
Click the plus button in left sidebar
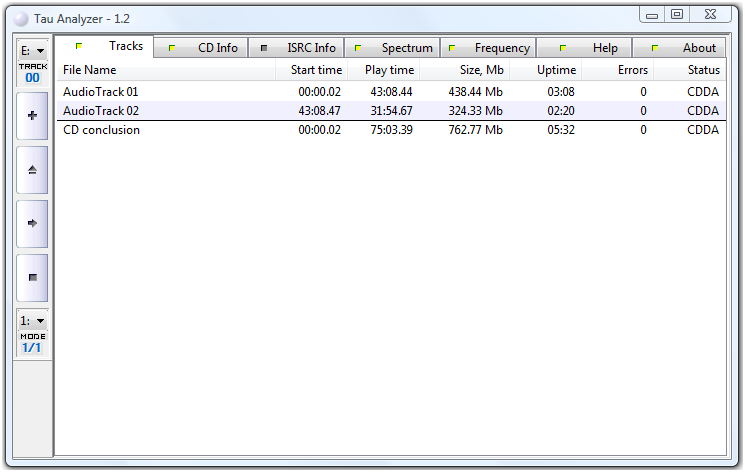(32, 116)
